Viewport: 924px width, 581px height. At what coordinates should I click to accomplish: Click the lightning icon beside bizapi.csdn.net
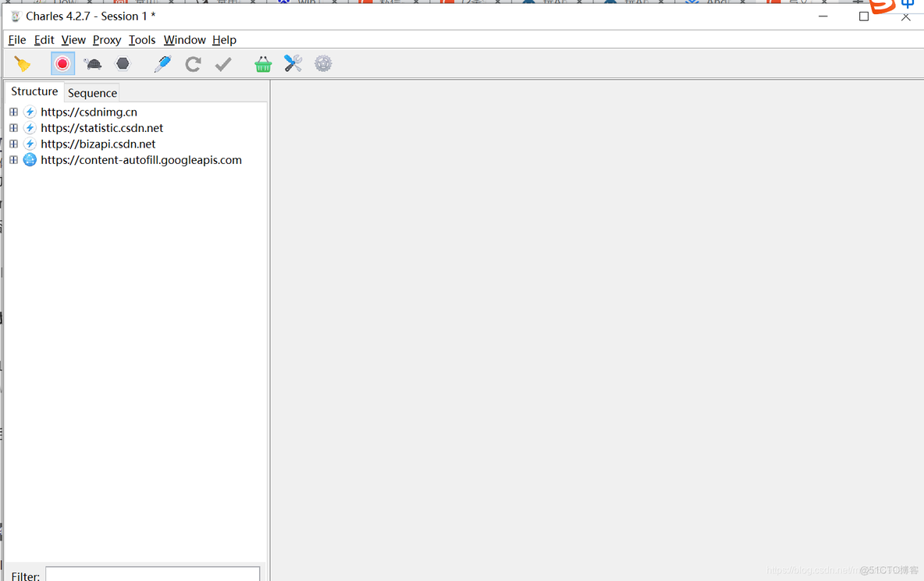pyautogui.click(x=30, y=144)
